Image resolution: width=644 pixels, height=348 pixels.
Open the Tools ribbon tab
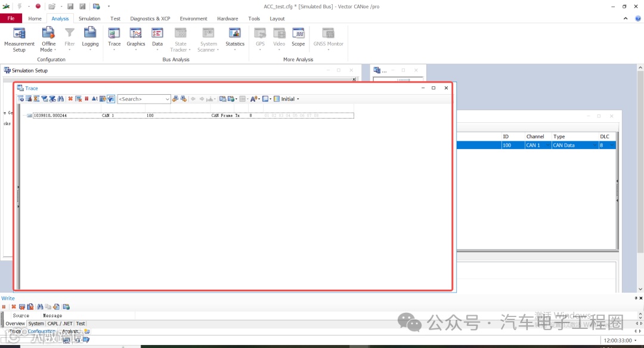click(254, 18)
